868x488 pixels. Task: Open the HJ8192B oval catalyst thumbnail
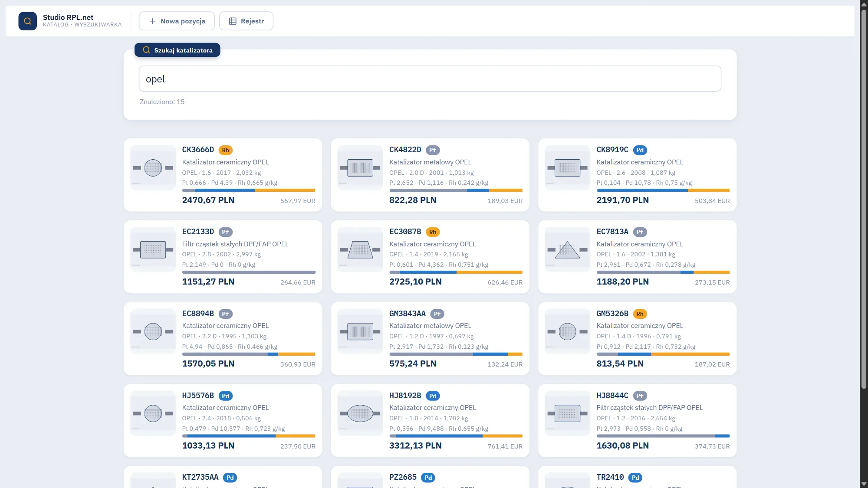coord(360,413)
